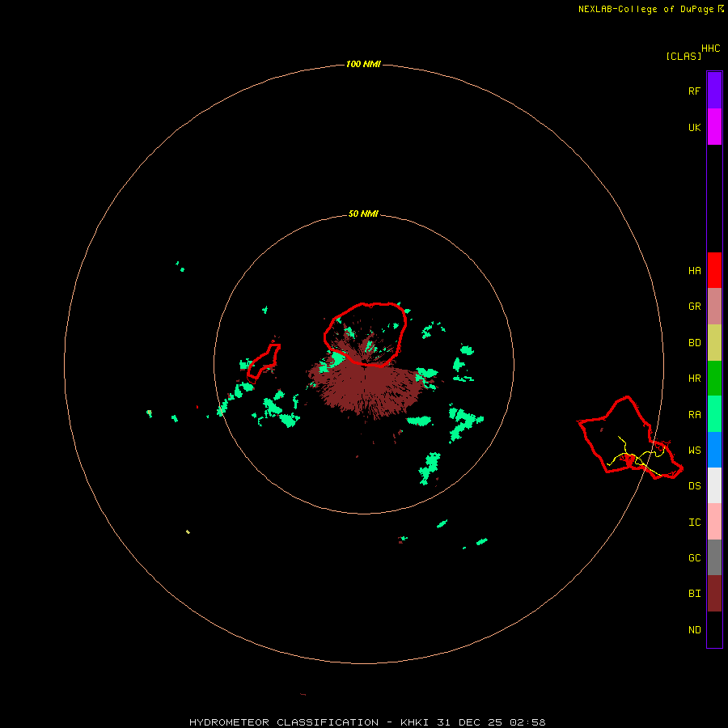Click the RF purple legend swatch
The height and width of the screenshot is (728, 728).
point(714,91)
